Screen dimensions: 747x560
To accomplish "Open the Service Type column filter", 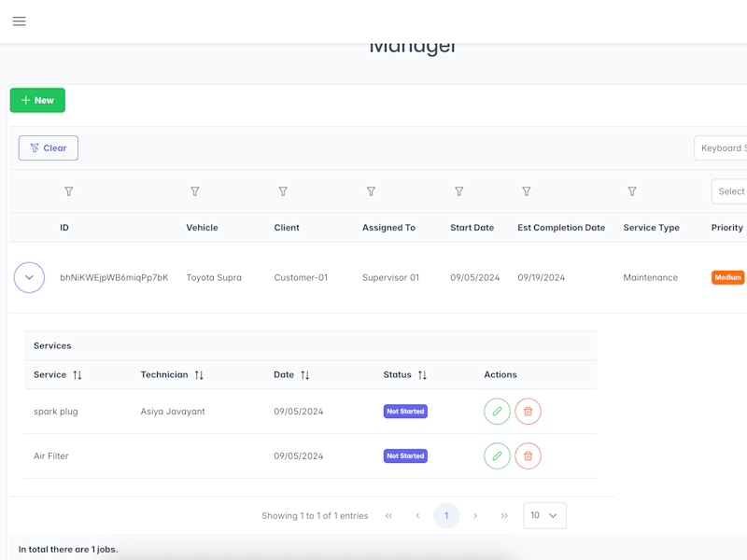I will pos(632,191).
